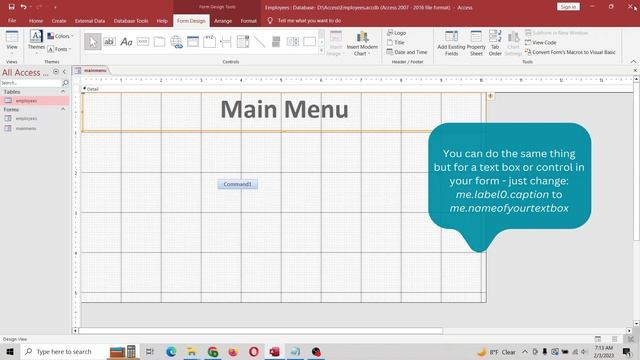Select the Main Menu label on form
640x360 pixels.
[x=284, y=109]
